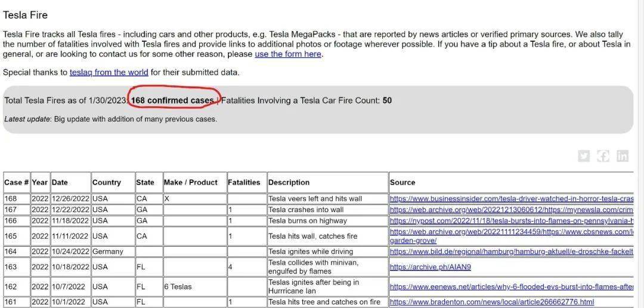Share the page on LinkedIn
The height and width of the screenshot is (308, 644).
623,156
